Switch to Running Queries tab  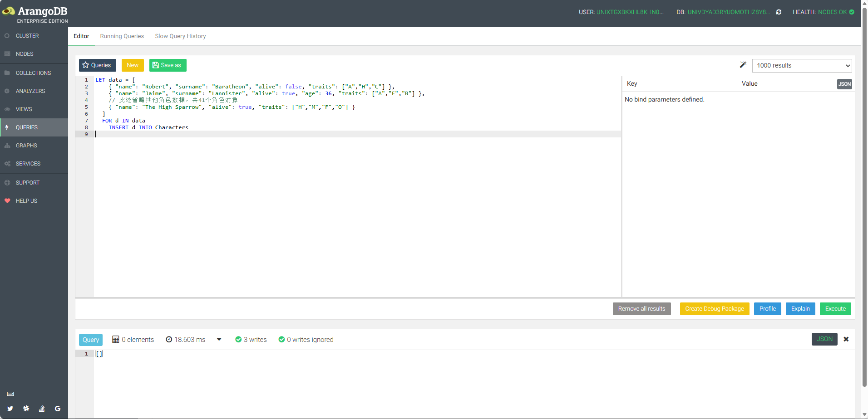coord(122,36)
